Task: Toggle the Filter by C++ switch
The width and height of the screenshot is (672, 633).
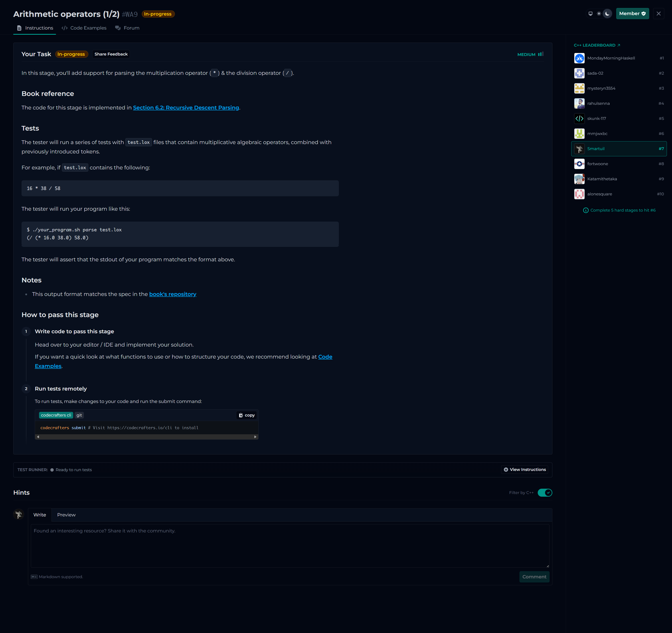Action: (545, 493)
